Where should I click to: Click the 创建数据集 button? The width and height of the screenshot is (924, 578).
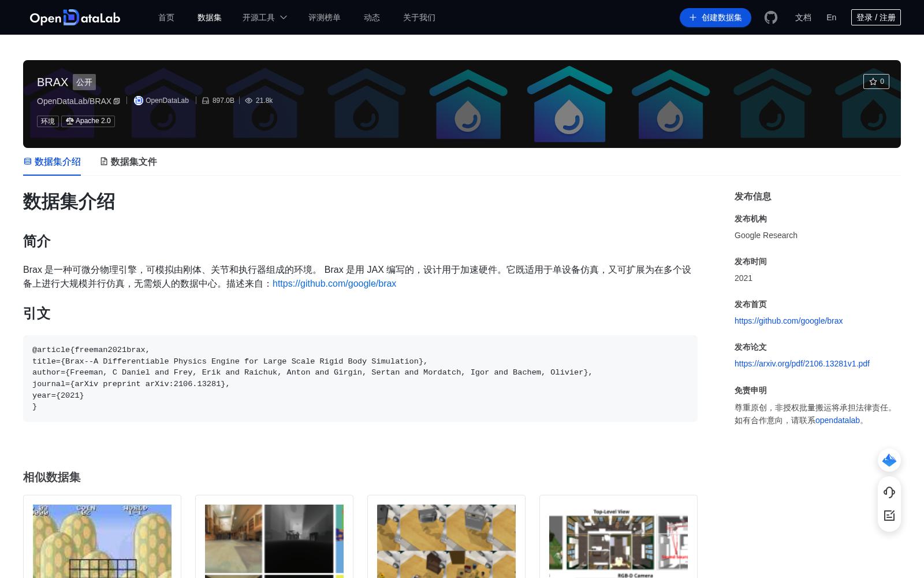click(x=716, y=17)
